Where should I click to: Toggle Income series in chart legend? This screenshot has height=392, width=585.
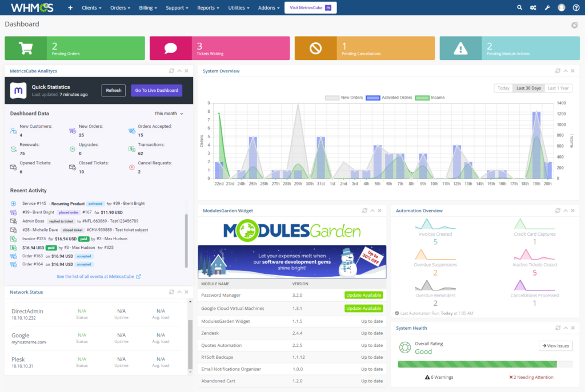click(430, 98)
